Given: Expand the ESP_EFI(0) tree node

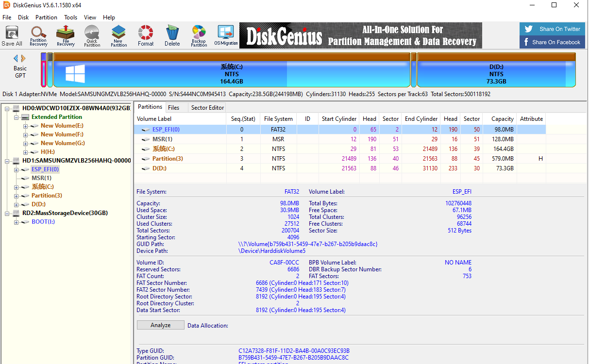Looking at the screenshot, I should click(17, 169).
